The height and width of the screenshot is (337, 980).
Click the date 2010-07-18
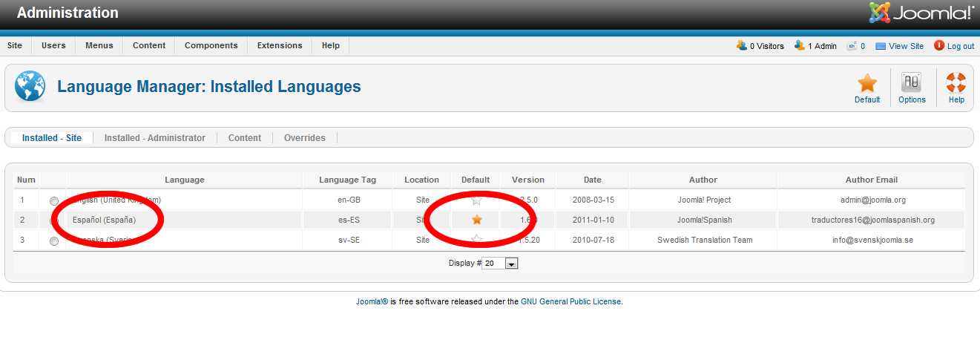click(593, 240)
